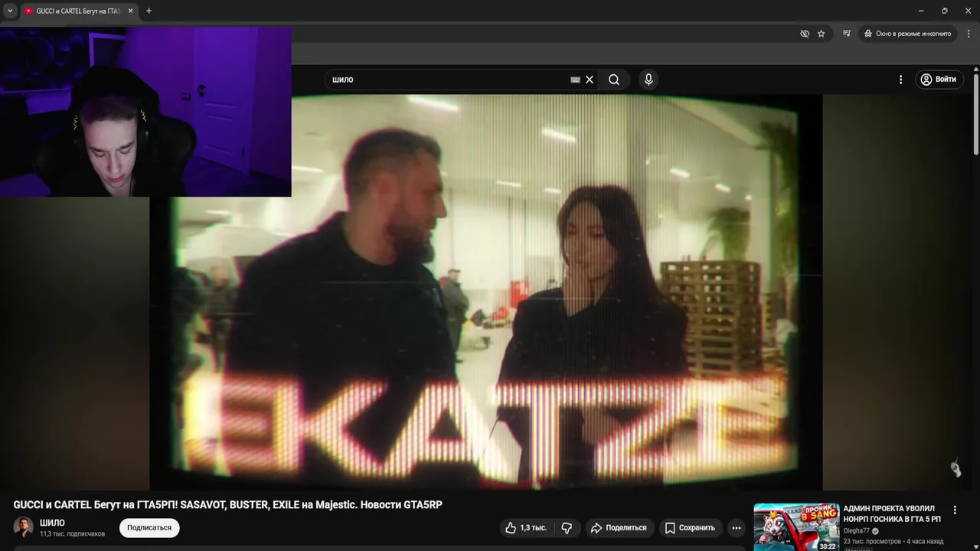
Task: Click the шило search input field
Action: (x=450, y=80)
